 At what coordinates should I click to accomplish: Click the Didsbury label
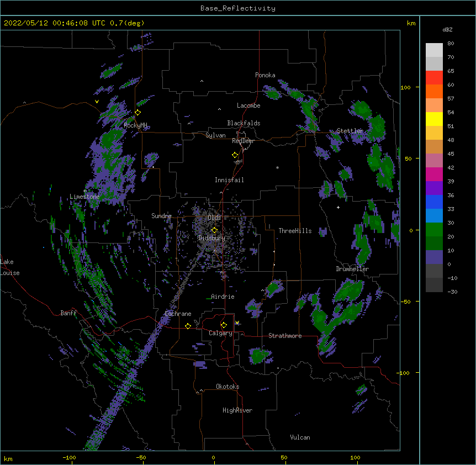pyautogui.click(x=211, y=238)
